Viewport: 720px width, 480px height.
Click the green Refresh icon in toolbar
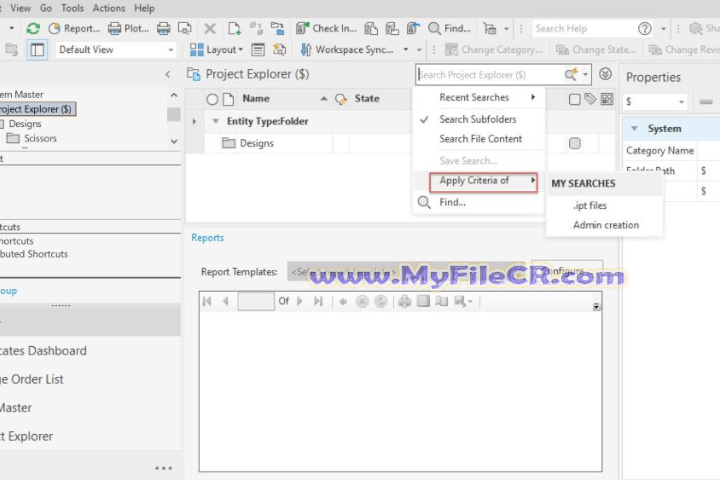[33, 28]
